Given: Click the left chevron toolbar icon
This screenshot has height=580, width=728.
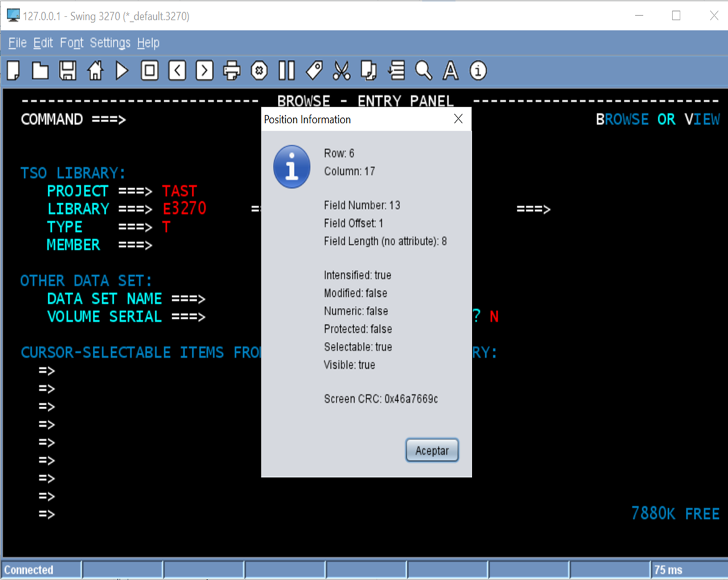Looking at the screenshot, I should [177, 71].
